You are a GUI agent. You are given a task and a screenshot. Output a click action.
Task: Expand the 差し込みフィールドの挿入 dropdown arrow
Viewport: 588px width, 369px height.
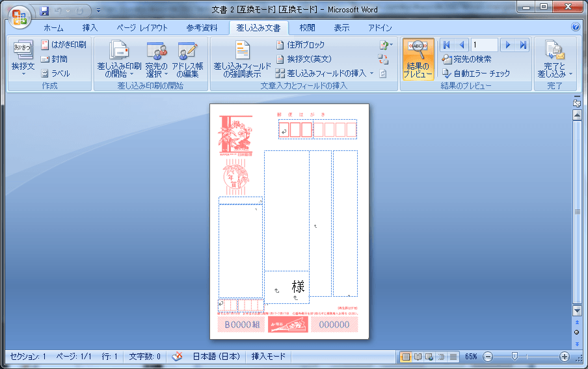(x=371, y=74)
